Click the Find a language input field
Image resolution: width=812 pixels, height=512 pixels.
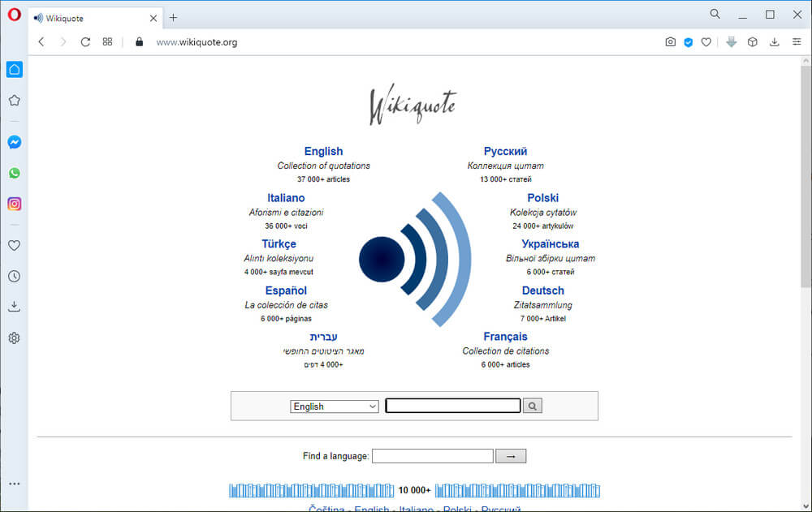click(x=433, y=456)
